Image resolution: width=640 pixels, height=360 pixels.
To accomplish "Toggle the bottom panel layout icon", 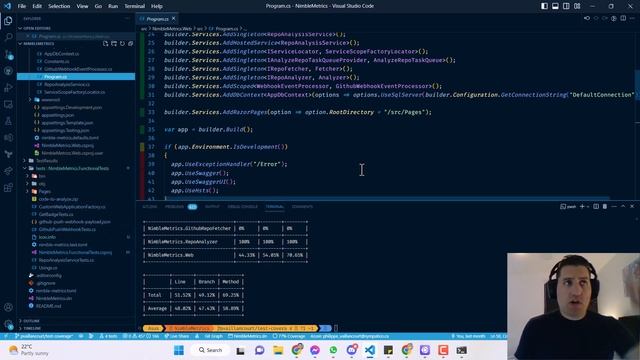I will pos(555,6).
